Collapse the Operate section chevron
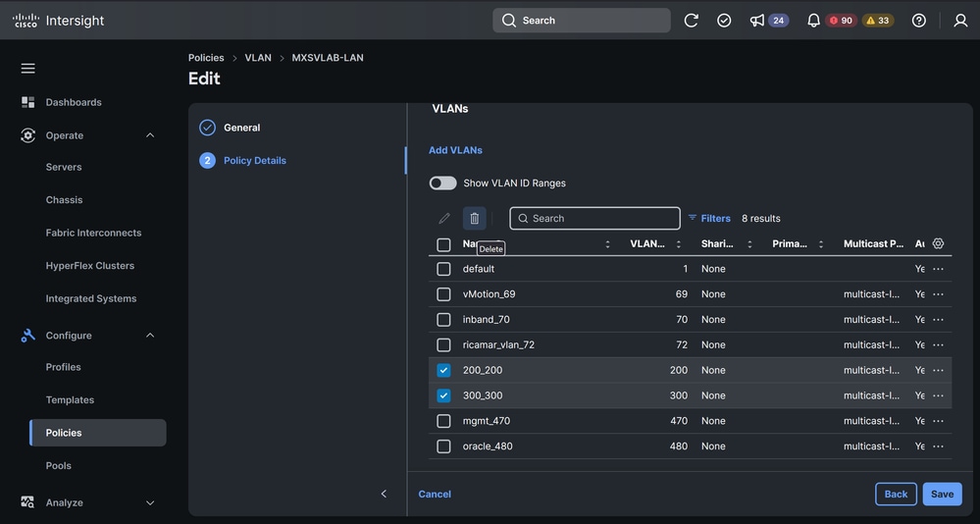This screenshot has height=524, width=980. coord(150,135)
